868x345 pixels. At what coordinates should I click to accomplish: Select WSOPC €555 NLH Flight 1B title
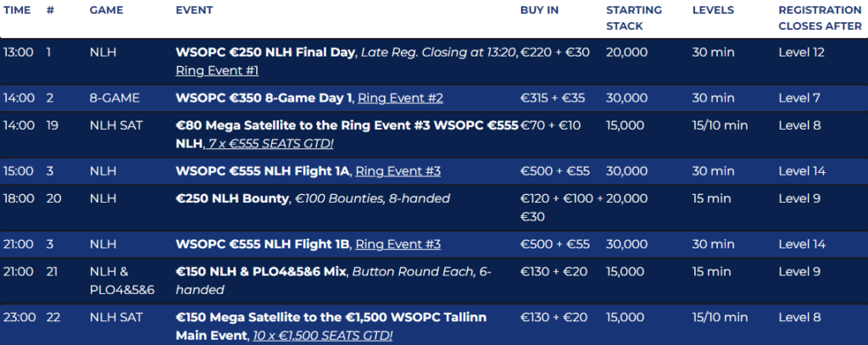point(262,245)
